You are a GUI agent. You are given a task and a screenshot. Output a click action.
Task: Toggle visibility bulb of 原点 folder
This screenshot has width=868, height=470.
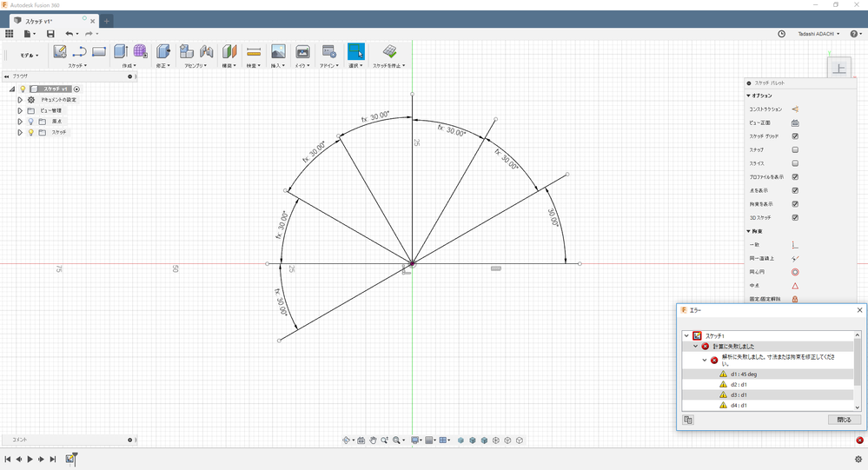click(x=31, y=122)
